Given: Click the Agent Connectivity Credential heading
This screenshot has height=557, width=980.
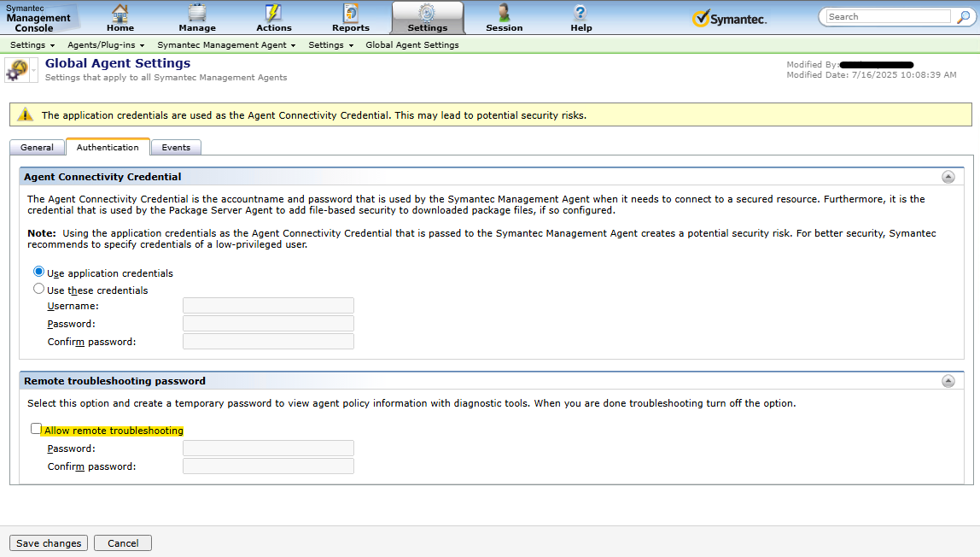Looking at the screenshot, I should (102, 177).
